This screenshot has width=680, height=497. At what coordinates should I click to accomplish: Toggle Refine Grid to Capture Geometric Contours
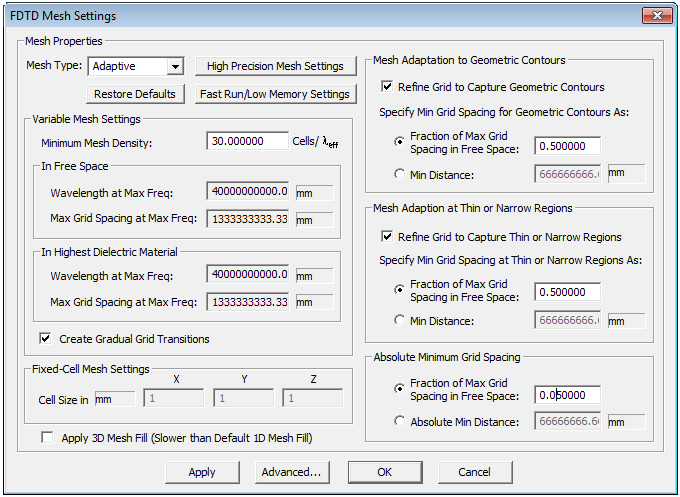(388, 87)
